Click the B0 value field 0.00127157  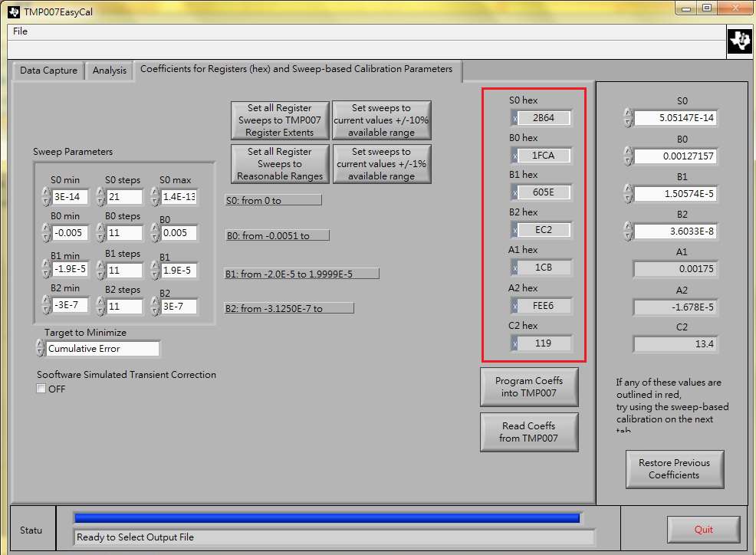[x=675, y=156]
